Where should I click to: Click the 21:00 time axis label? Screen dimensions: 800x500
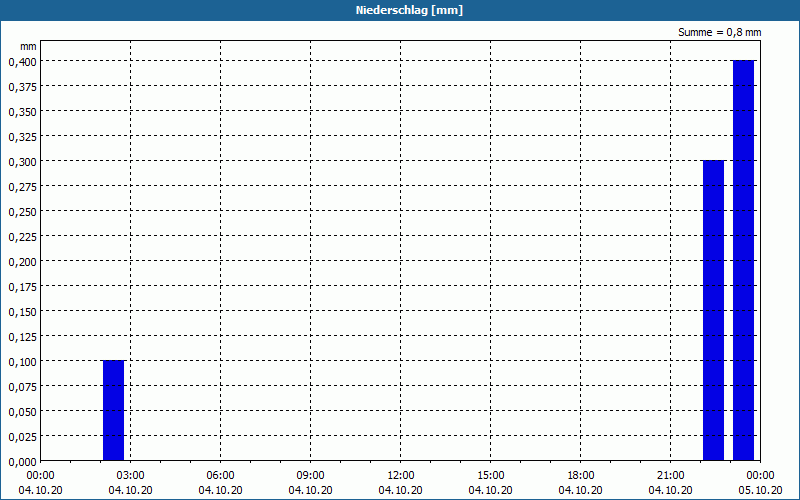coord(670,476)
